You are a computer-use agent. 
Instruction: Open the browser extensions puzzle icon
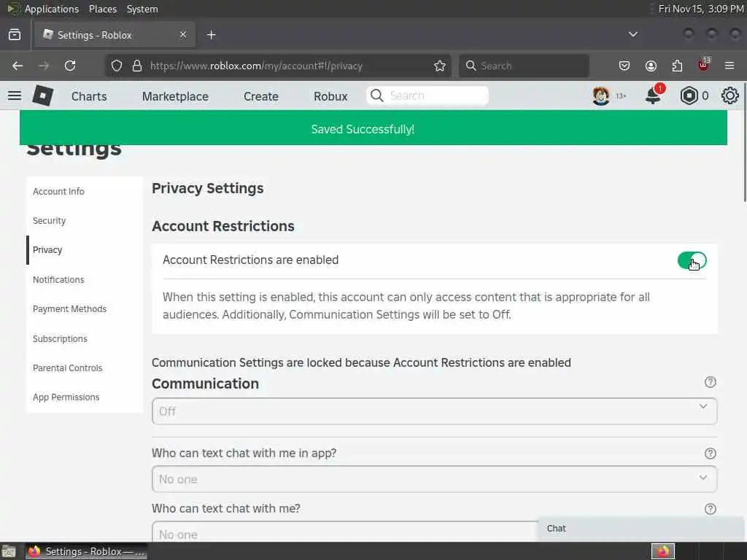[677, 66]
